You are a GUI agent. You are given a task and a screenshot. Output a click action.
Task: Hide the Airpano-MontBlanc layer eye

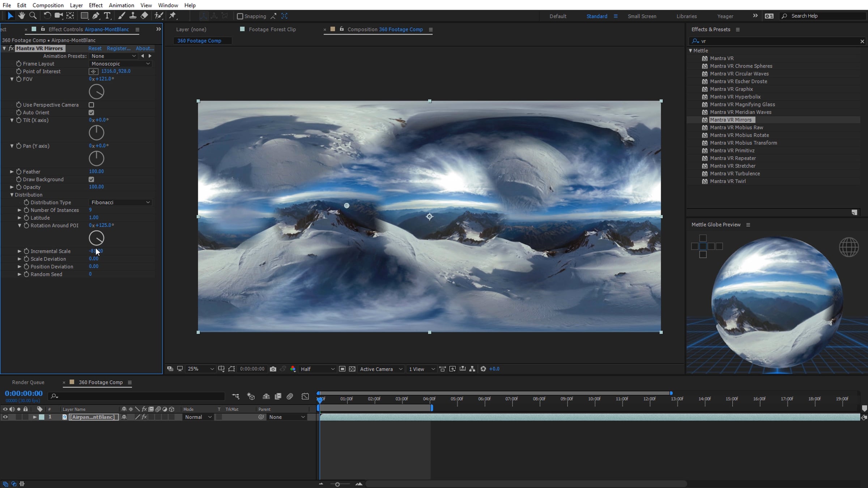pyautogui.click(x=5, y=417)
